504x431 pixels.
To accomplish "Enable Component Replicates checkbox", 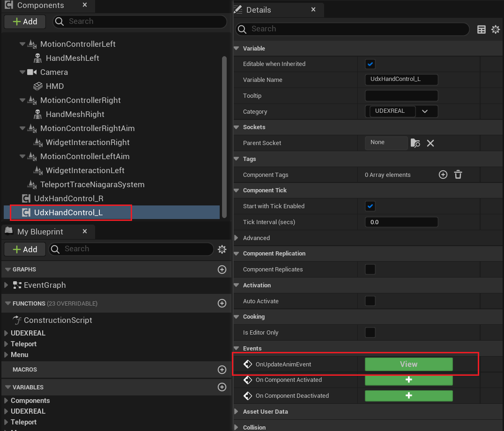I will tap(370, 270).
